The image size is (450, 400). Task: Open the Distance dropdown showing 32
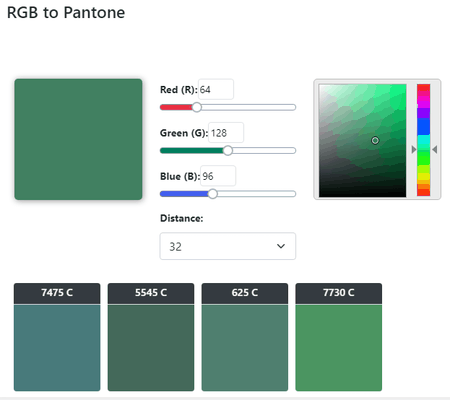click(x=228, y=246)
